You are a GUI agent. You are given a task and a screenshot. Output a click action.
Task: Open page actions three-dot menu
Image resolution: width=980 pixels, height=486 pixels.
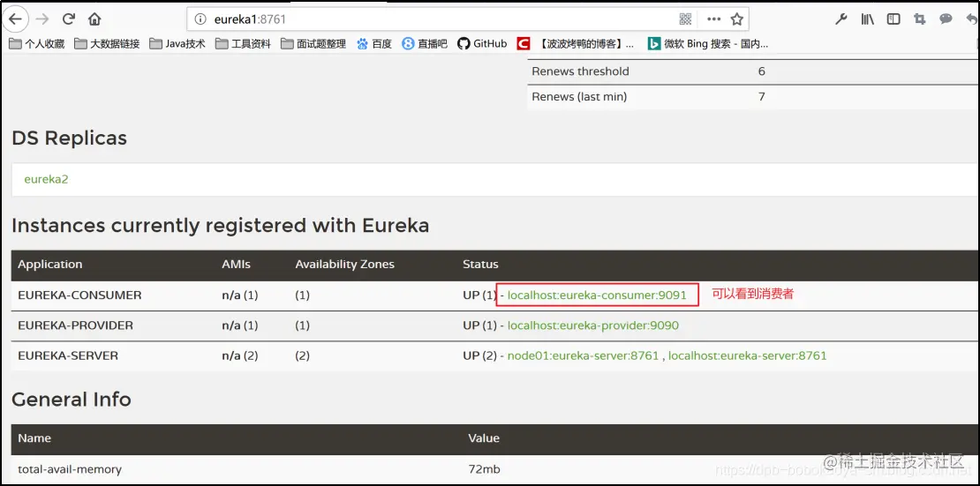click(x=713, y=19)
